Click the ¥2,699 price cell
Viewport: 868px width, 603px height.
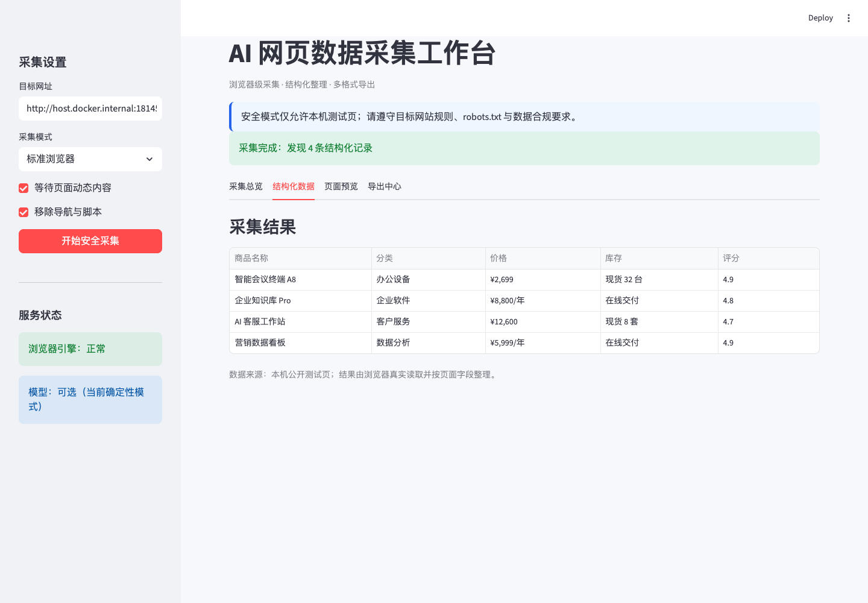click(543, 280)
